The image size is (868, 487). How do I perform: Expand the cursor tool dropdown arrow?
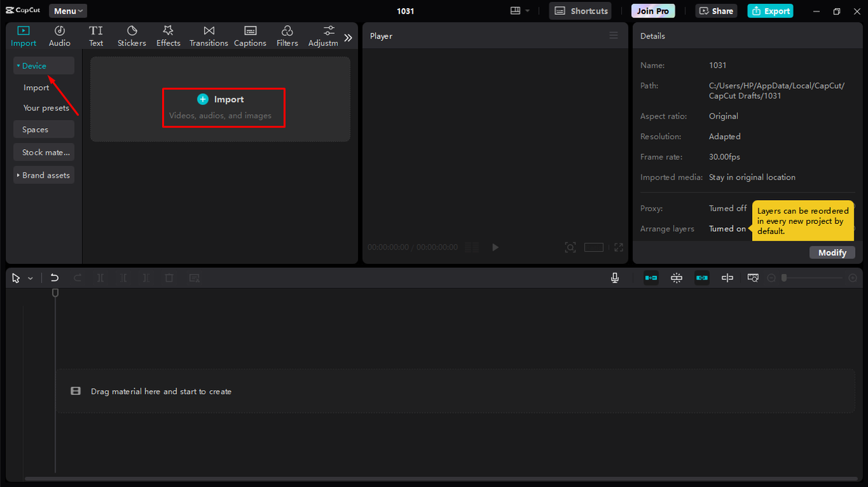click(30, 278)
